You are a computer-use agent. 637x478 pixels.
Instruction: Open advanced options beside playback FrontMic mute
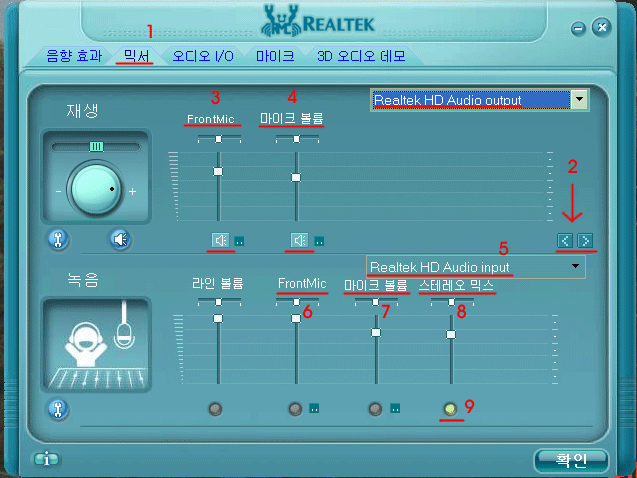(x=239, y=242)
